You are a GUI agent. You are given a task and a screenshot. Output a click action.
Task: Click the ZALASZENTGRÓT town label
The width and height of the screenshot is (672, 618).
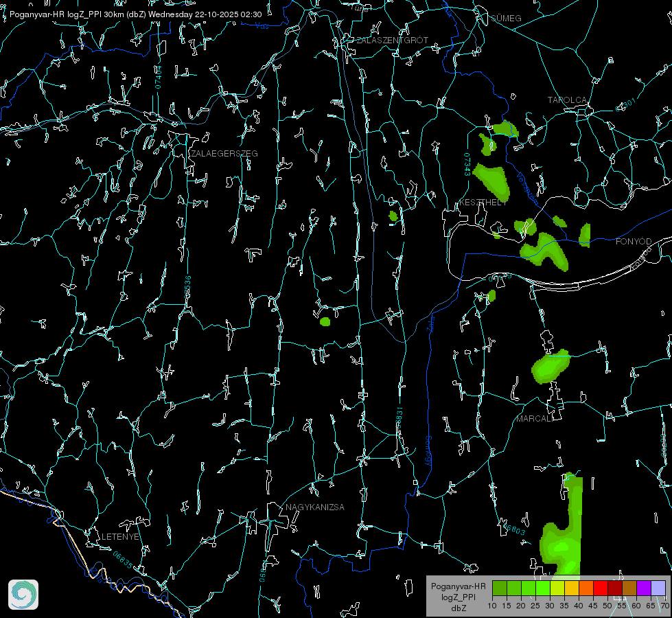click(393, 41)
